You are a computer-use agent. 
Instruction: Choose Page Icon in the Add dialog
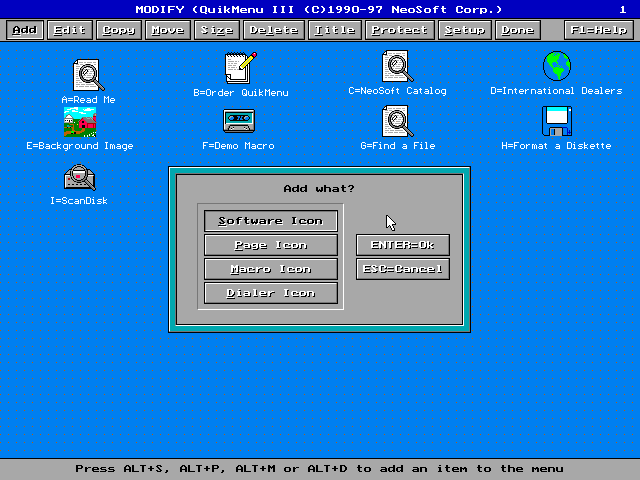(x=271, y=245)
